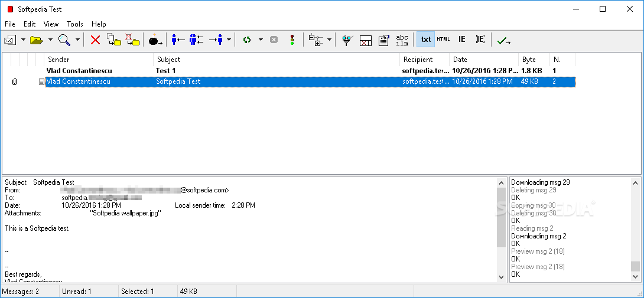644x298 pixels.
Task: Sort by the Date column header
Action: tap(483, 60)
